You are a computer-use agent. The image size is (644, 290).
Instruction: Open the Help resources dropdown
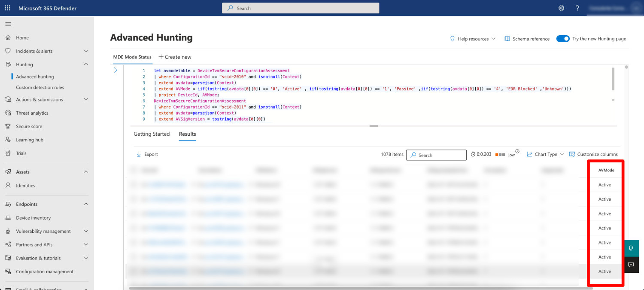tap(473, 39)
